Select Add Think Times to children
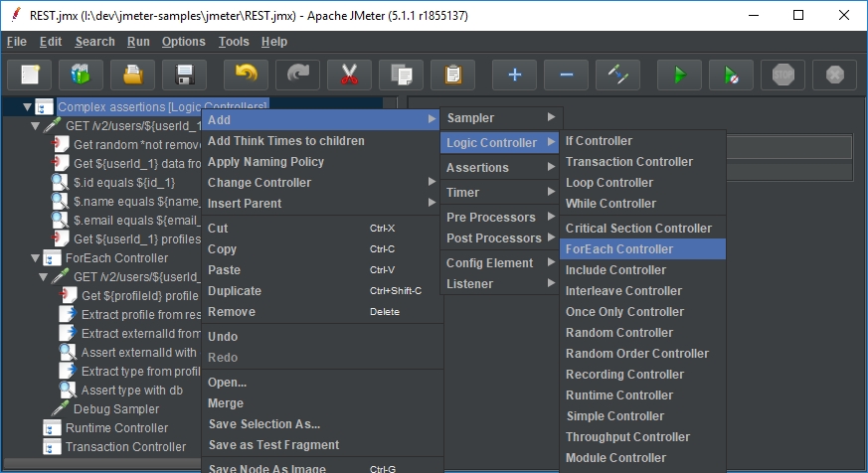Image resolution: width=868 pixels, height=473 pixels. tap(322, 140)
